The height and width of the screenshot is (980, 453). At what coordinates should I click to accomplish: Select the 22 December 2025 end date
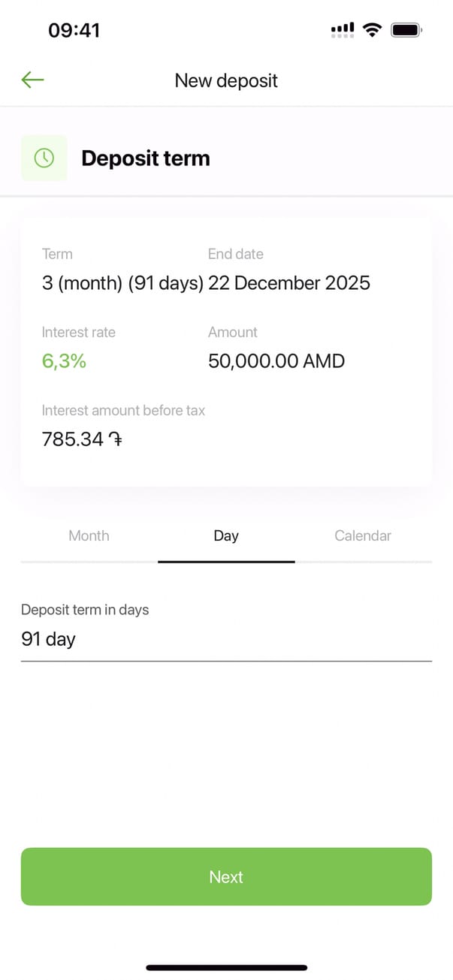pyautogui.click(x=289, y=283)
